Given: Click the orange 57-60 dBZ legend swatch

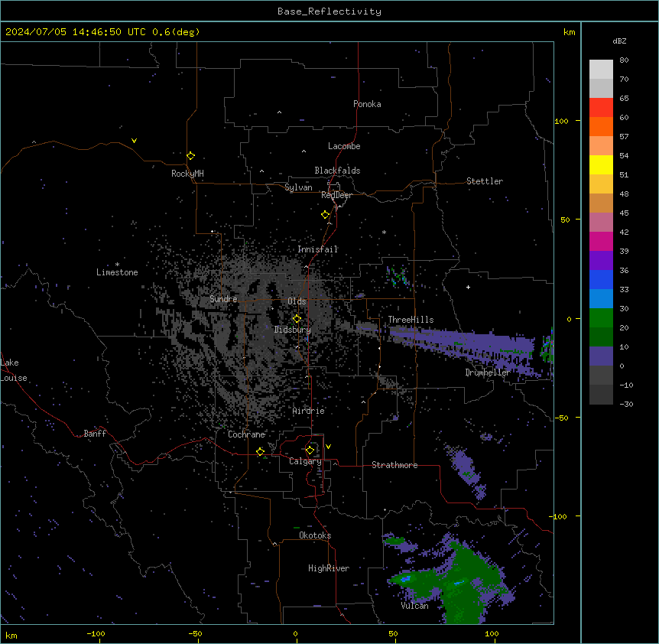Looking at the screenshot, I should click(601, 126).
